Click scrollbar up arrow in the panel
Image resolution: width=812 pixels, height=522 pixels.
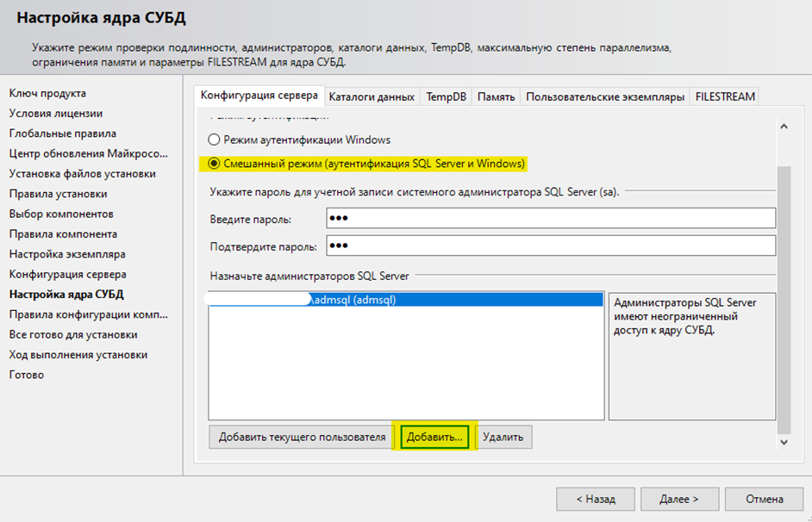click(x=783, y=127)
